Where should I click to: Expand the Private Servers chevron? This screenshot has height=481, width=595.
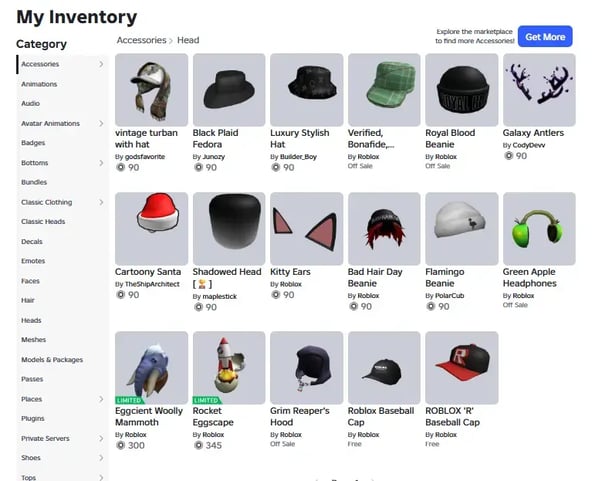click(101, 438)
